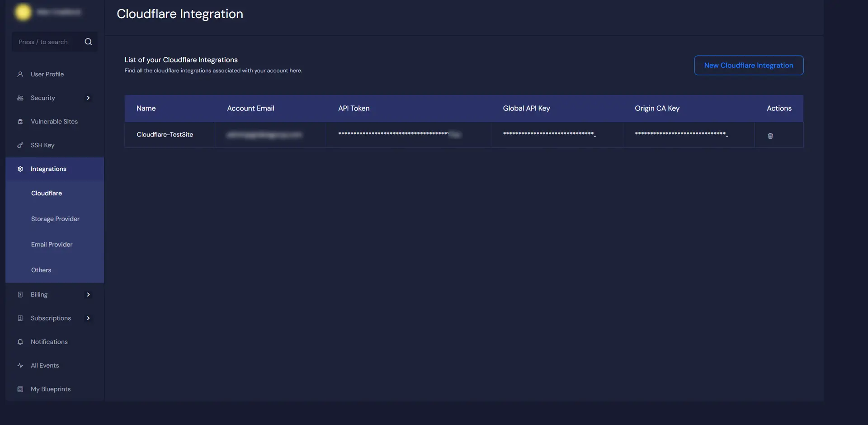
Task: View the All Events page
Action: point(45,365)
